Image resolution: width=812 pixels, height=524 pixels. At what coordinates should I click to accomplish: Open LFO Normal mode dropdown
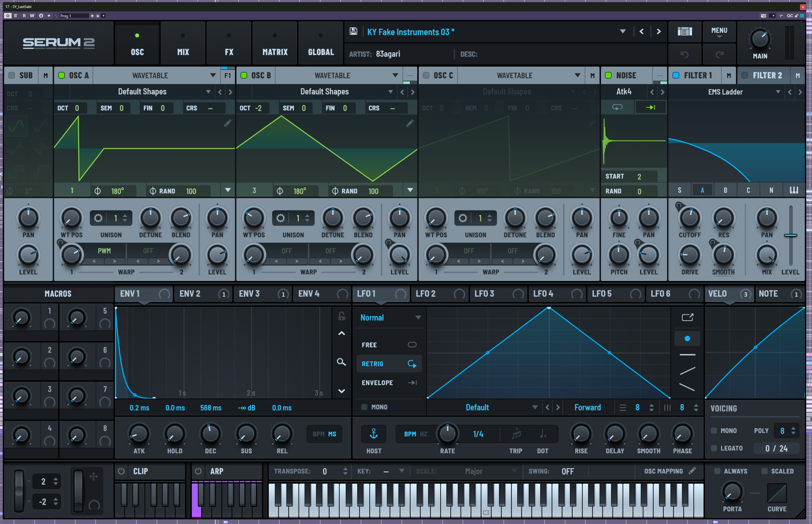coord(418,318)
